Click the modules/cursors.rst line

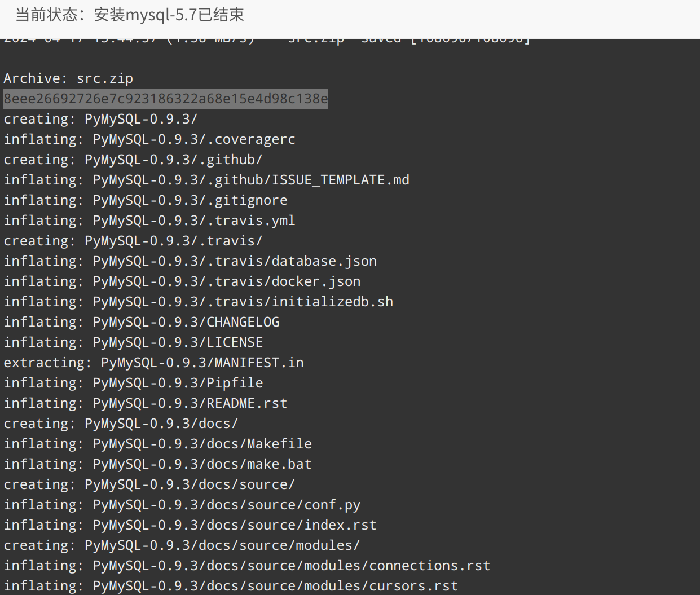coord(231,586)
